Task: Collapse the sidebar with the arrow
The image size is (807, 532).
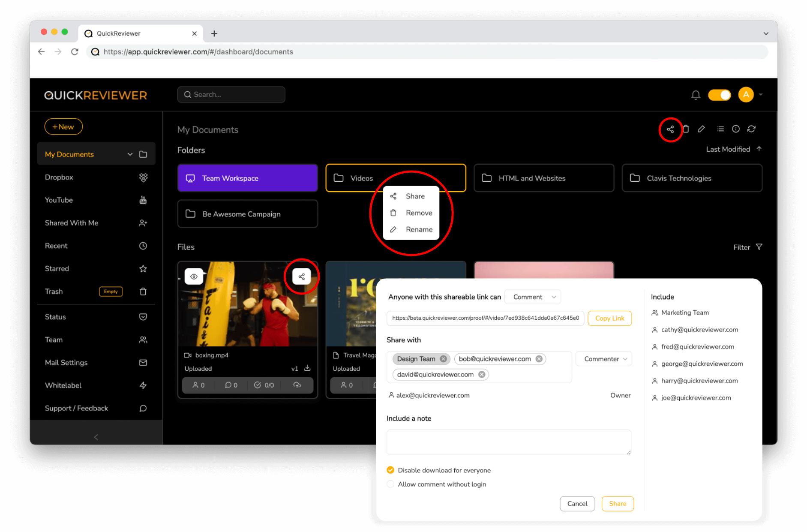Action: click(x=96, y=437)
